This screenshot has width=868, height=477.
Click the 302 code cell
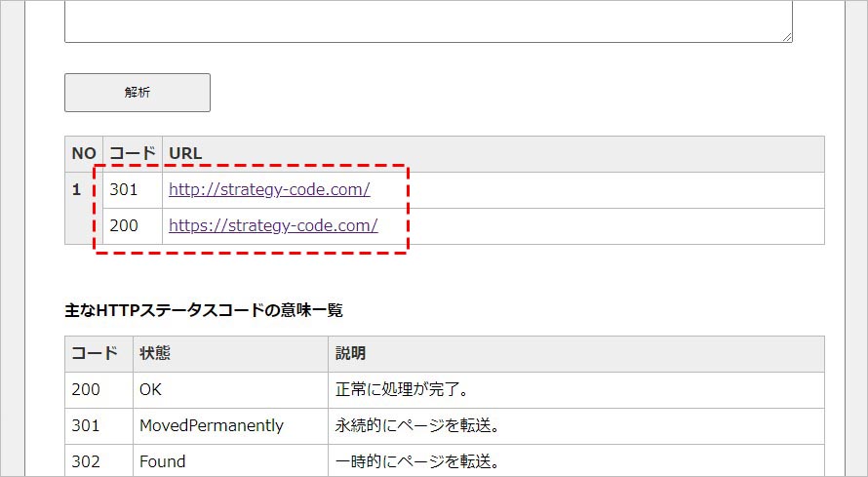(86, 461)
